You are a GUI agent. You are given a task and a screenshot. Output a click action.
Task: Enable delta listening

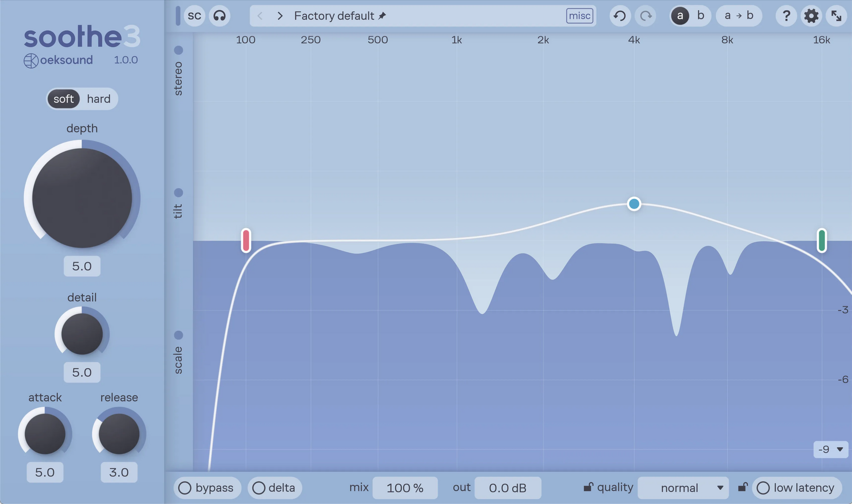(275, 487)
